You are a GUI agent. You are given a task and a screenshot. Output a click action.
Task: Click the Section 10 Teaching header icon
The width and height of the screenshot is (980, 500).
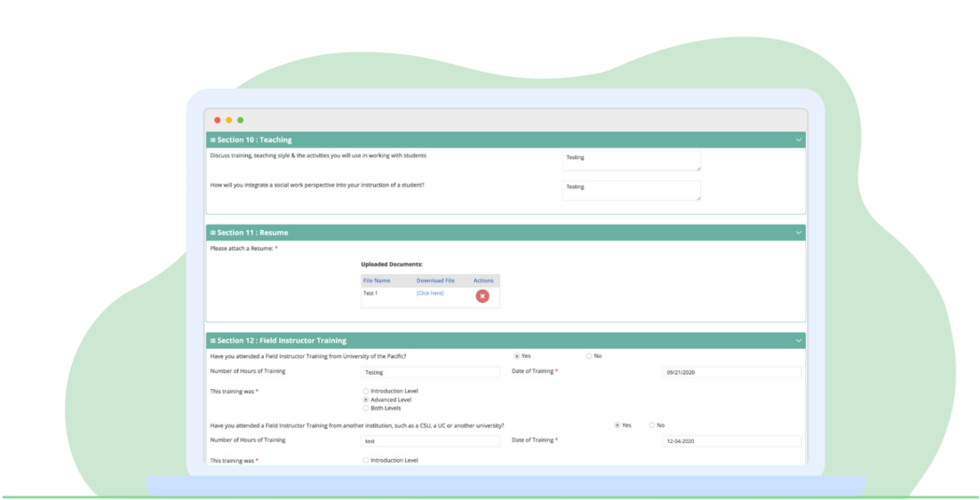tap(213, 140)
